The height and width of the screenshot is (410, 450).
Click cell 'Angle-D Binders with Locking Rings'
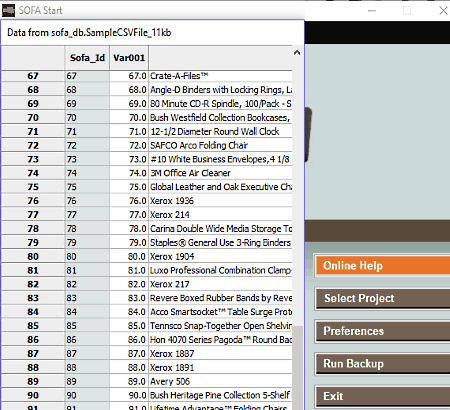pos(220,90)
